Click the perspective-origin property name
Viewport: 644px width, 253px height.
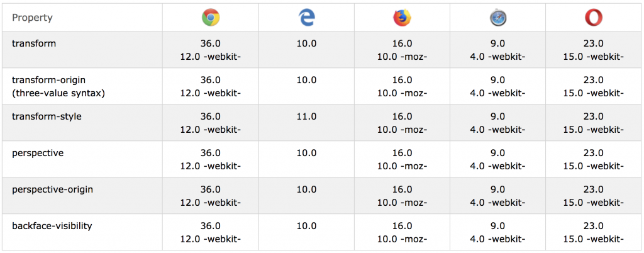tap(53, 190)
